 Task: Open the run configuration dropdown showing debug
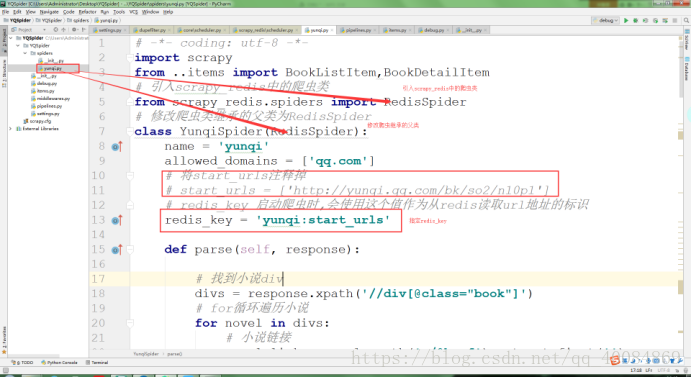[x=606, y=20]
